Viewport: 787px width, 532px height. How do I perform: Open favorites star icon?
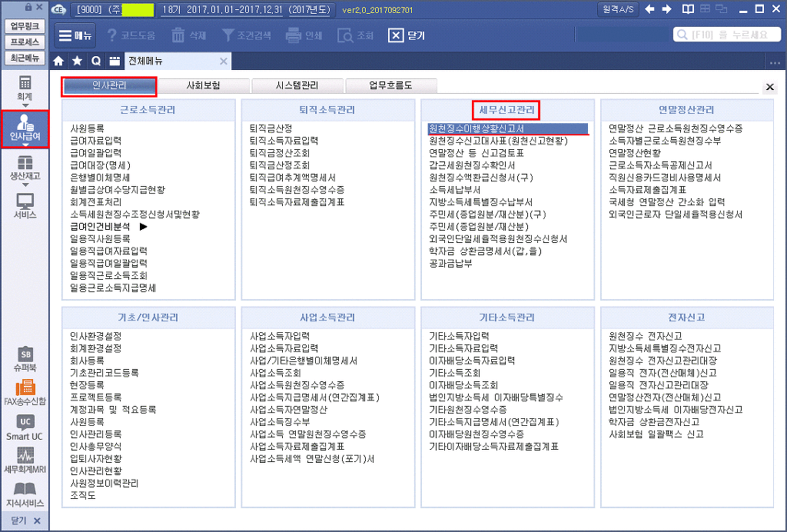pyautogui.click(x=78, y=62)
